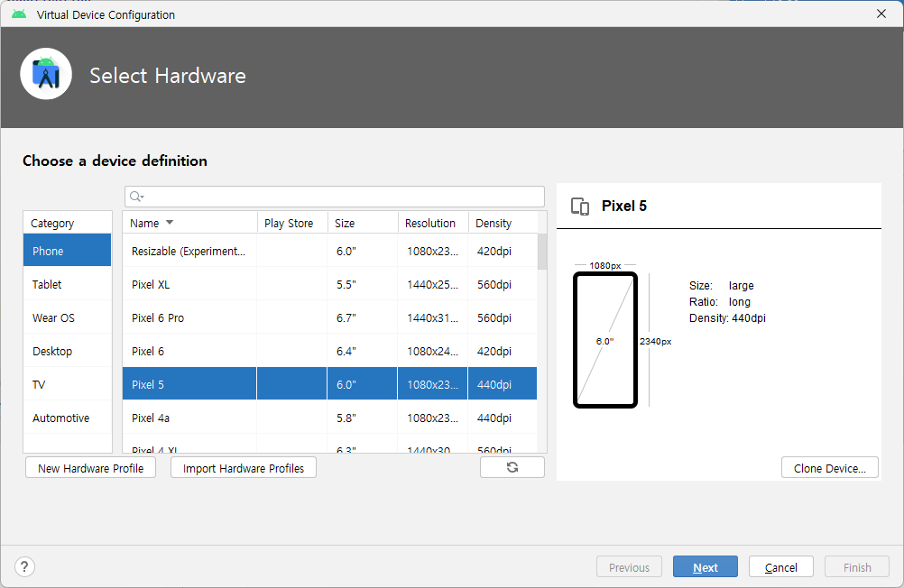Image resolution: width=904 pixels, height=588 pixels.
Task: Sort by Name using the column arrow
Action: point(170,223)
